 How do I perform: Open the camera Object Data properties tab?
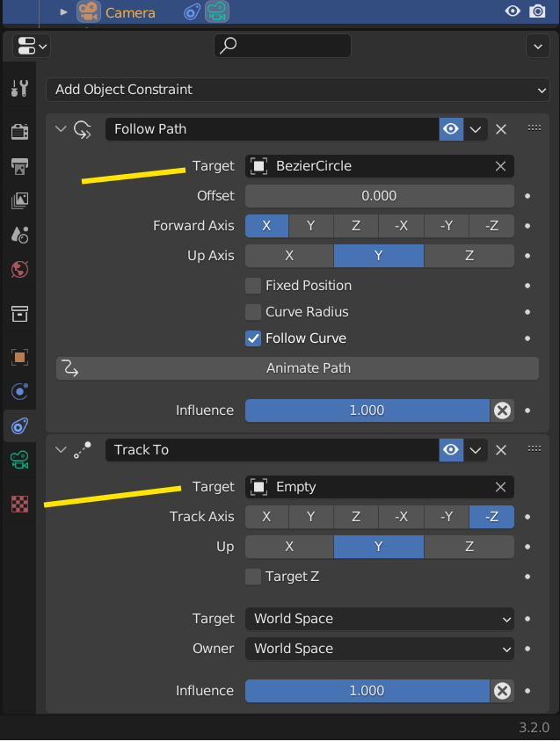pyautogui.click(x=19, y=460)
